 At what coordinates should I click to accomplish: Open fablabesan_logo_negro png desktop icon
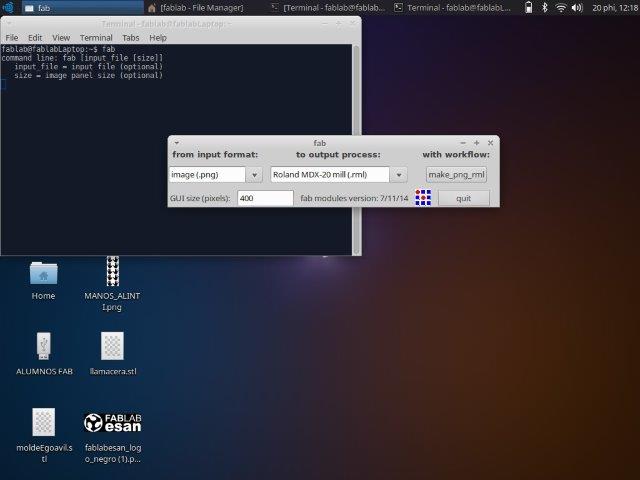point(113,422)
